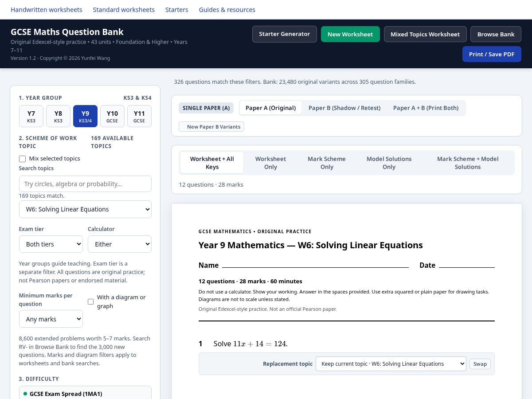Open W6: Solving Linear Equations topic dropdown

click(x=85, y=209)
